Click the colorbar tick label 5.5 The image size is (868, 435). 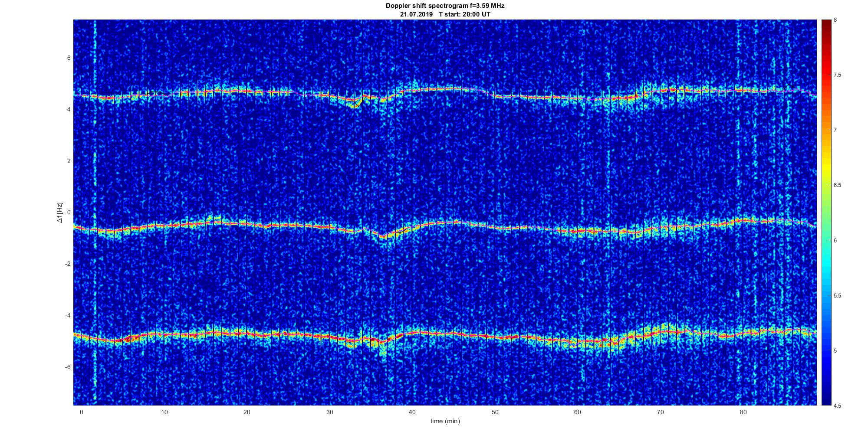(837, 295)
